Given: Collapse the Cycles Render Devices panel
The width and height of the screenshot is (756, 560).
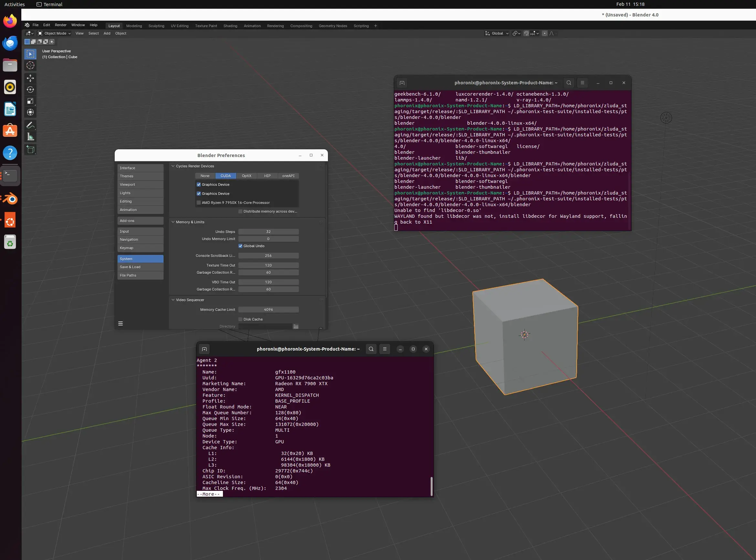Looking at the screenshot, I should tap(173, 166).
